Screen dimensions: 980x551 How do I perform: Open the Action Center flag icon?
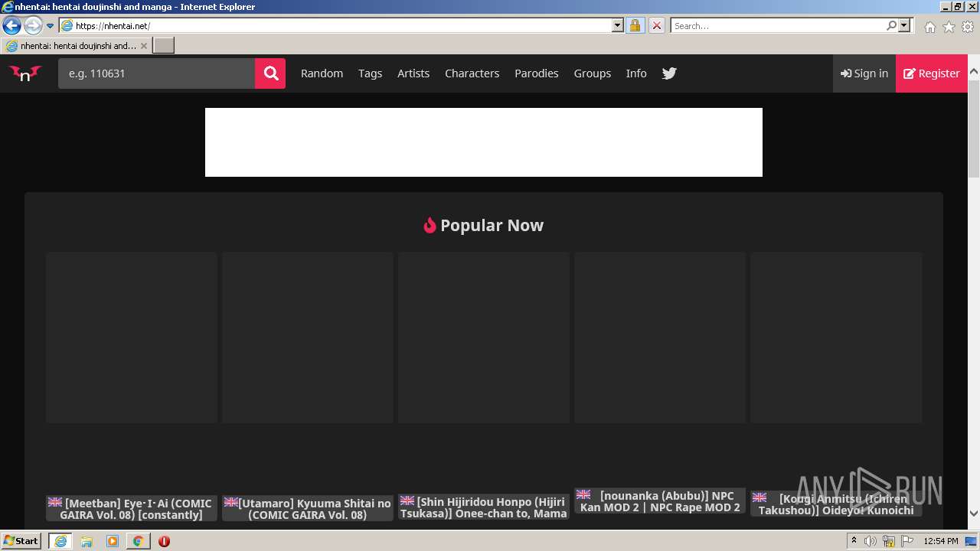[906, 541]
